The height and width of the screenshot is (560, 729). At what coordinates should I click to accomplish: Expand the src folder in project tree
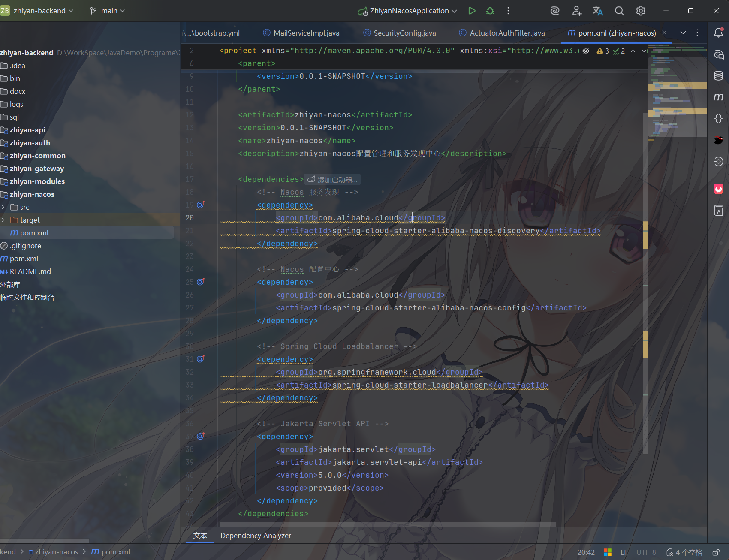(x=3, y=207)
